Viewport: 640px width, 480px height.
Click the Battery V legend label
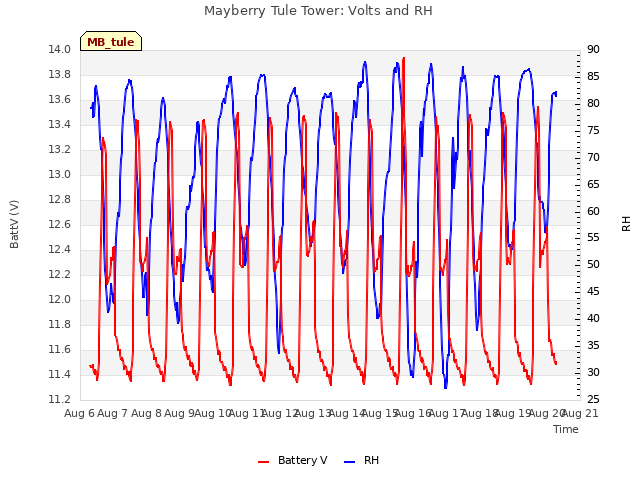302,460
